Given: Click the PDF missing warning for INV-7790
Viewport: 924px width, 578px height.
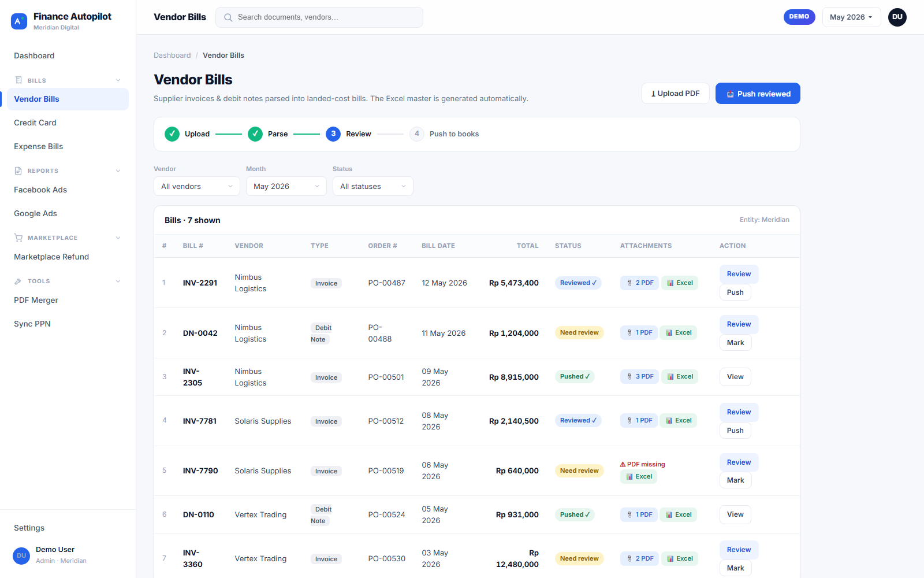Looking at the screenshot, I should pyautogui.click(x=643, y=464).
